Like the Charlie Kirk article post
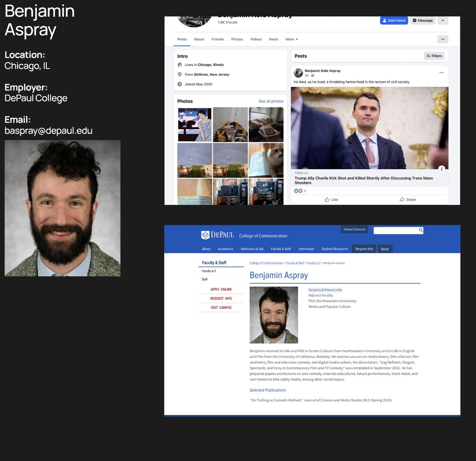This screenshot has width=476, height=461. (331, 200)
